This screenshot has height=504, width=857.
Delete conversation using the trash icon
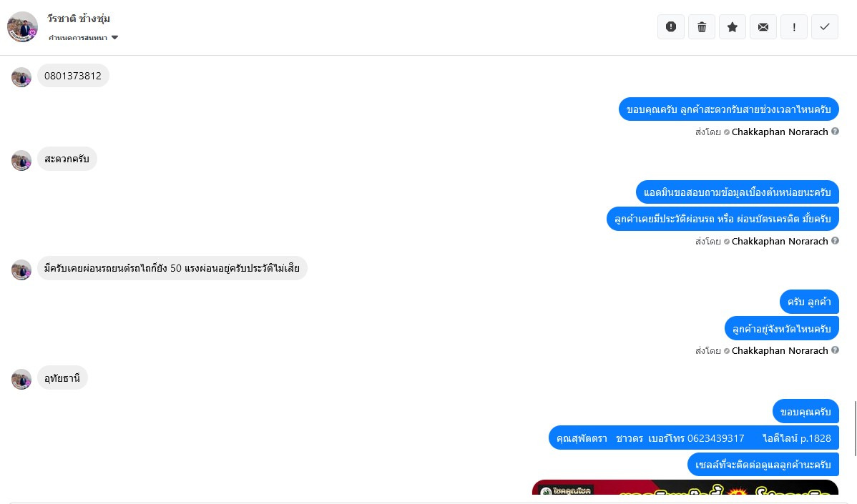point(702,26)
